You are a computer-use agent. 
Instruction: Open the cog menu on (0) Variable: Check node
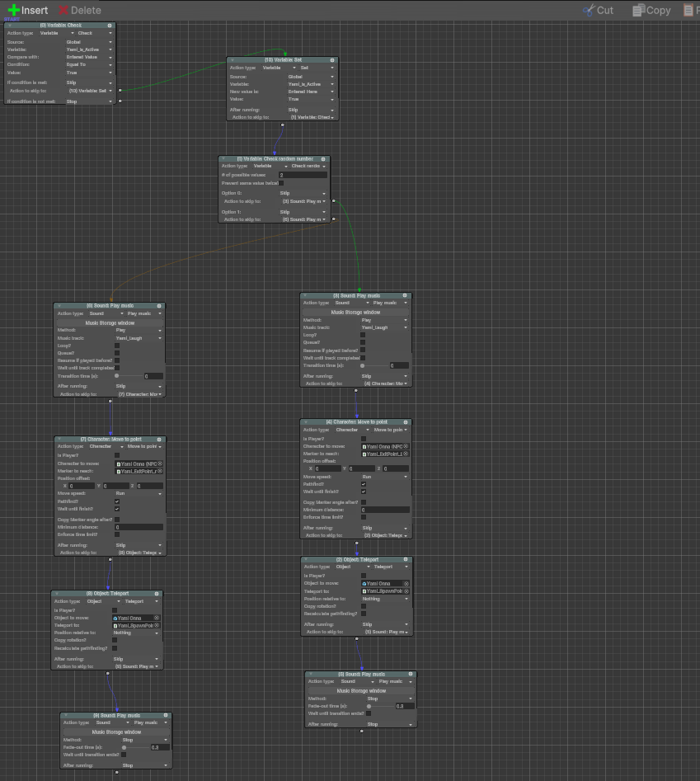pos(110,26)
